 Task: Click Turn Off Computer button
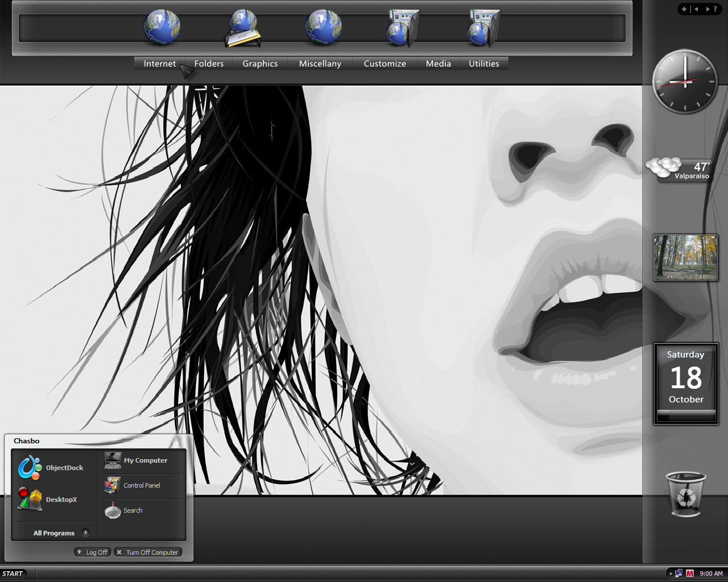(148, 552)
